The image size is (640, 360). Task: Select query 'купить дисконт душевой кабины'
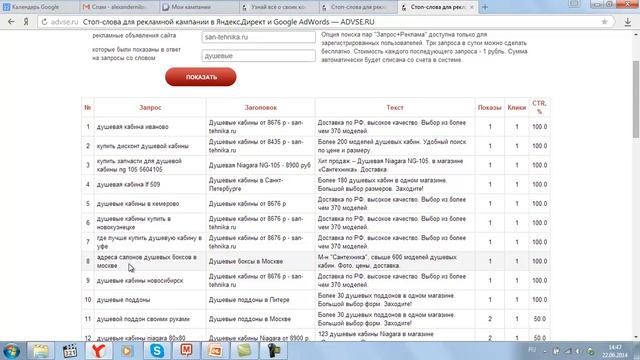pos(143,146)
